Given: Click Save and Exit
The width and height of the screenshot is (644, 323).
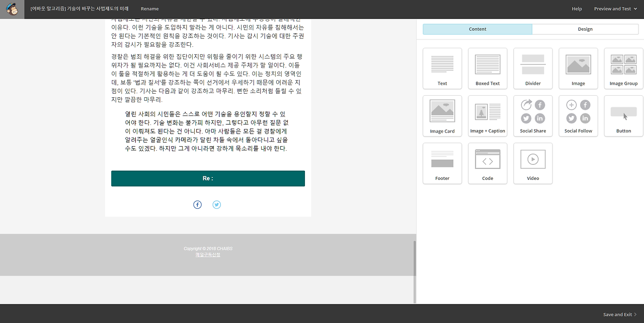Looking at the screenshot, I should click(x=619, y=314).
